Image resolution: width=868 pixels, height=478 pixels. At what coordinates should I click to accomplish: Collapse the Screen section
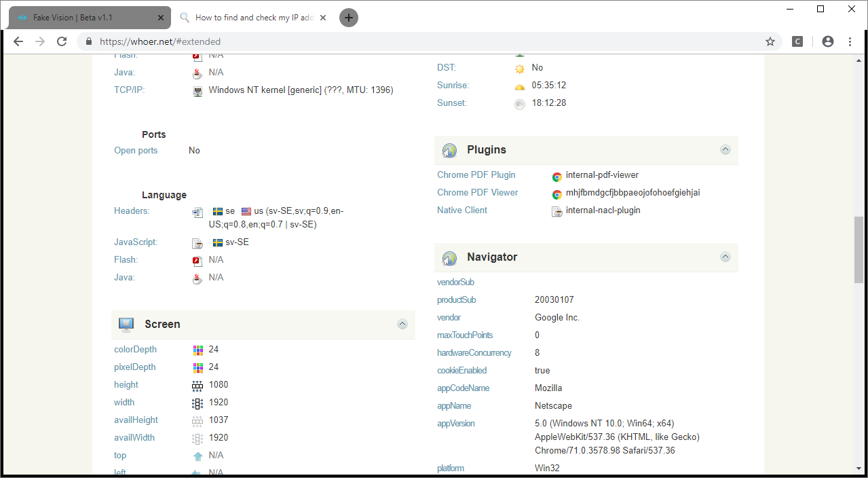point(402,324)
